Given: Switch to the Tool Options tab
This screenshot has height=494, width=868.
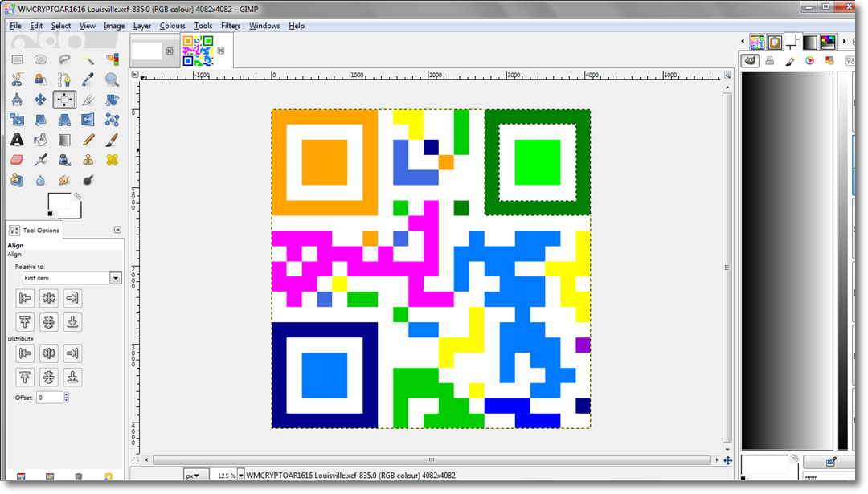Looking at the screenshot, I should [x=35, y=230].
